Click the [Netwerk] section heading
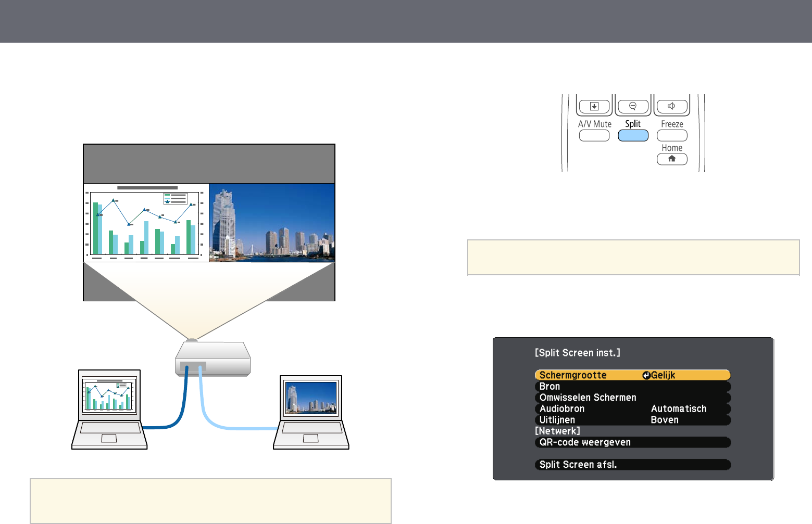 pyautogui.click(x=557, y=431)
